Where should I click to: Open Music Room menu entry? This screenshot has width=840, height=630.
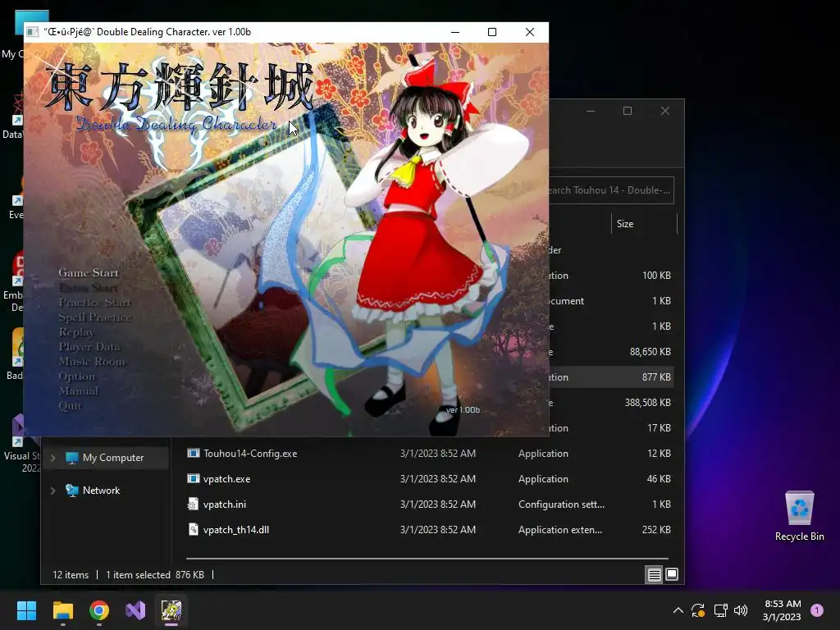92,362
